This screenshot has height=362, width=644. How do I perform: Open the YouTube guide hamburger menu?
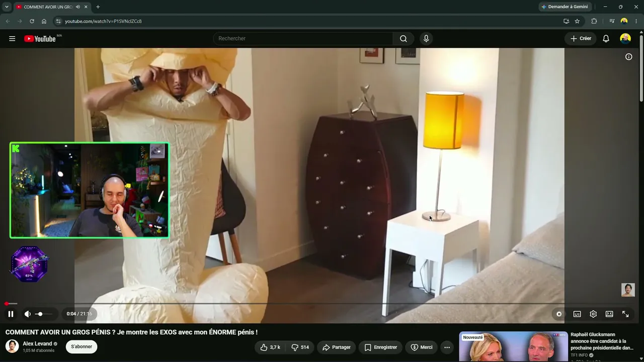pos(12,39)
